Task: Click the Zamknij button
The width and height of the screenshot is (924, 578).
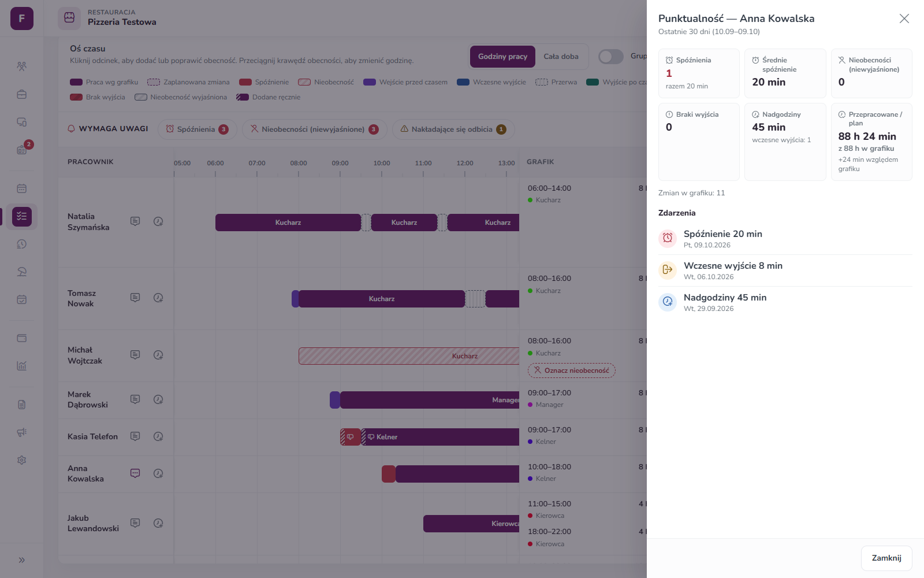Action: (x=886, y=558)
